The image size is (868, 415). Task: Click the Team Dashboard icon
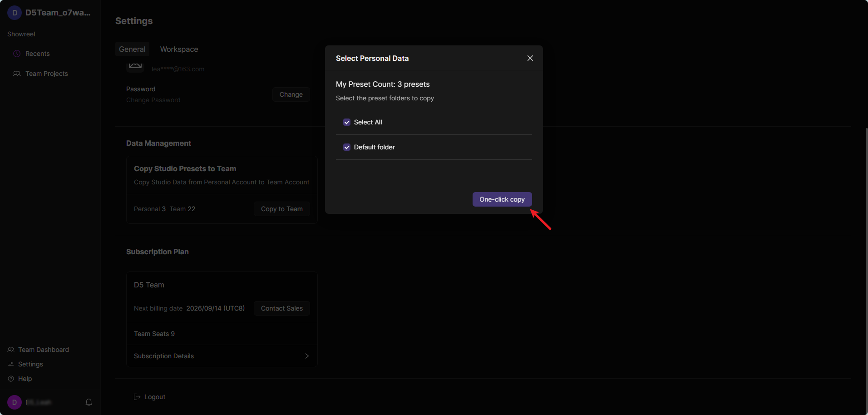tap(11, 350)
